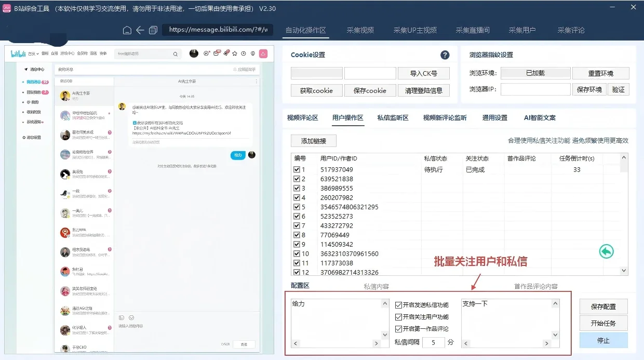
Task: Open the 通往AGI之路 conversation avatar
Action: (x=65, y=311)
